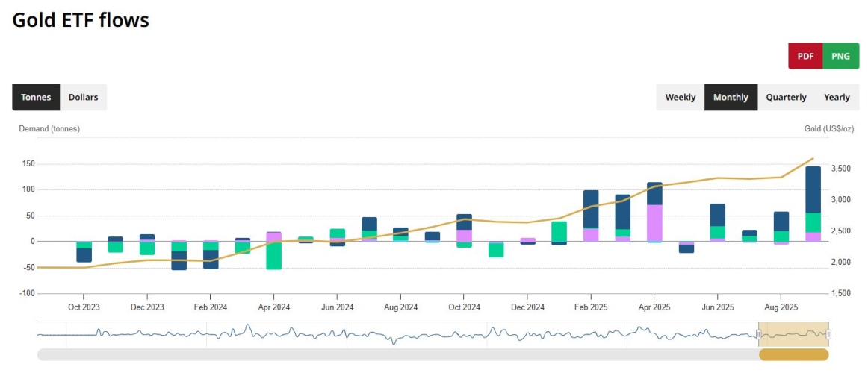Select the Weekly view tab
868x373 pixels.
coord(680,97)
